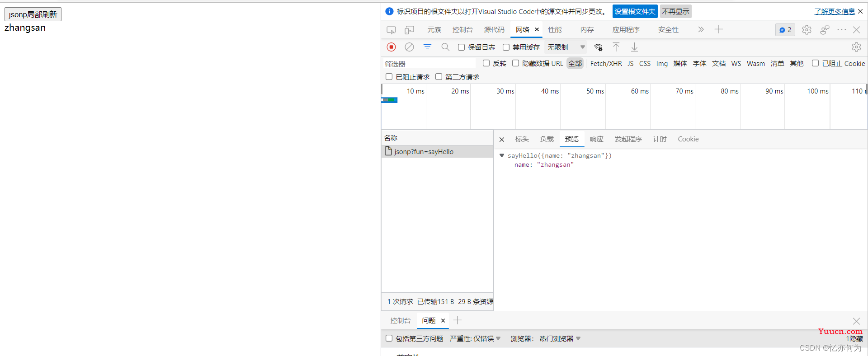
Task: Click the export HAR download arrow icon
Action: [x=634, y=47]
